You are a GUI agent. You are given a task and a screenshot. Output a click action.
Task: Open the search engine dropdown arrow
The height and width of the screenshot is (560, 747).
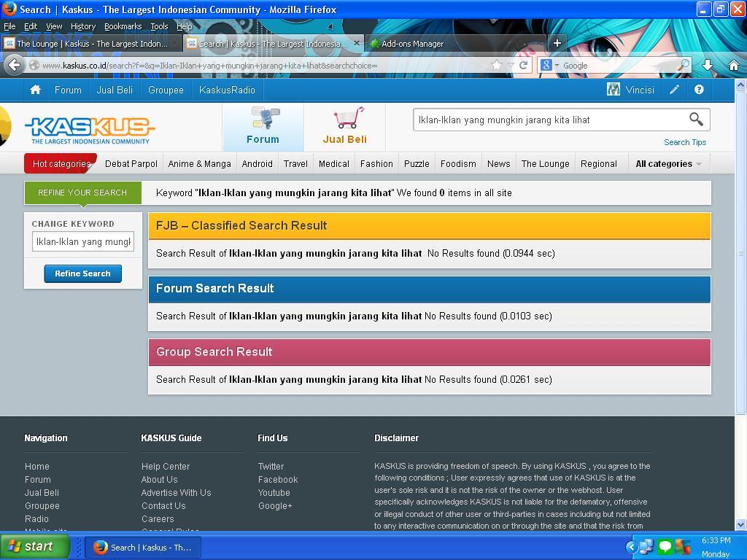(557, 66)
